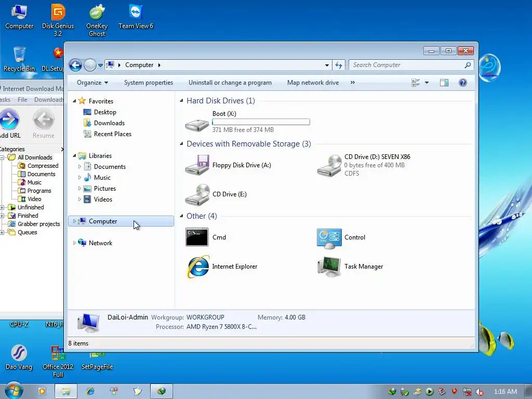Expand the Network node in navigation pane
The height and width of the screenshot is (399, 532).
[74, 243]
